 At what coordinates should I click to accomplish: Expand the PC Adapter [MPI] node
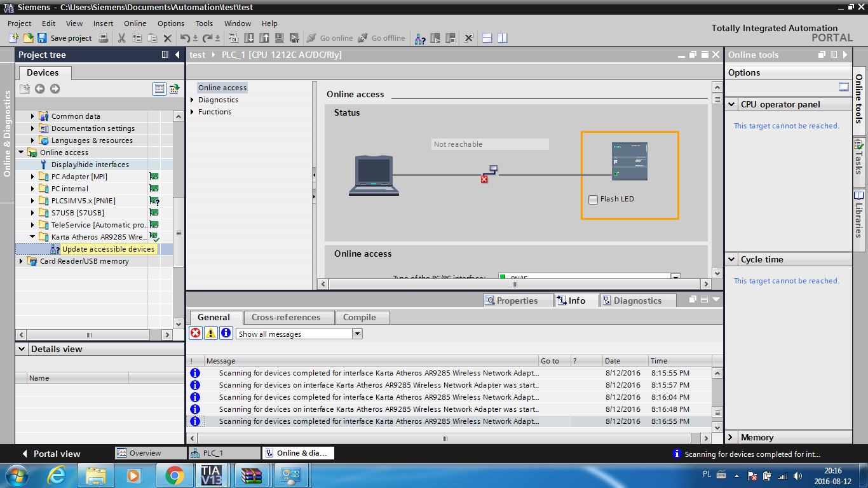pos(33,177)
